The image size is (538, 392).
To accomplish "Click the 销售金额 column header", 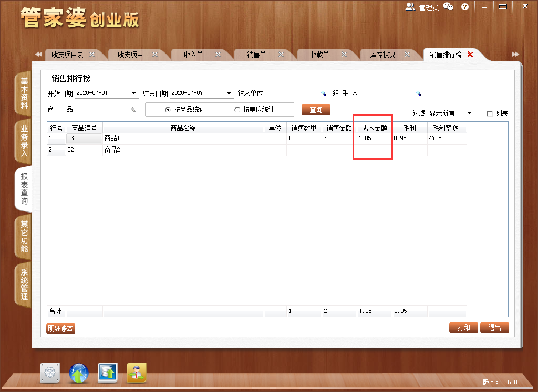I will tap(339, 128).
